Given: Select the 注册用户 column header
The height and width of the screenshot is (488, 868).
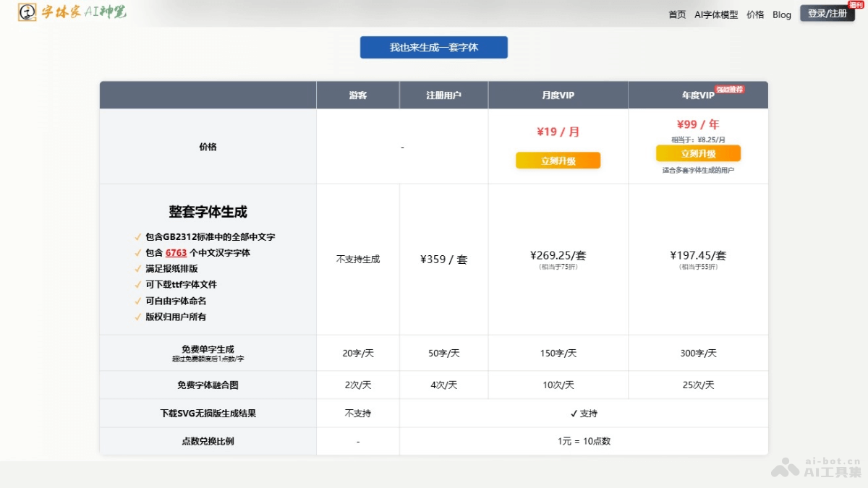Looking at the screenshot, I should coord(443,95).
